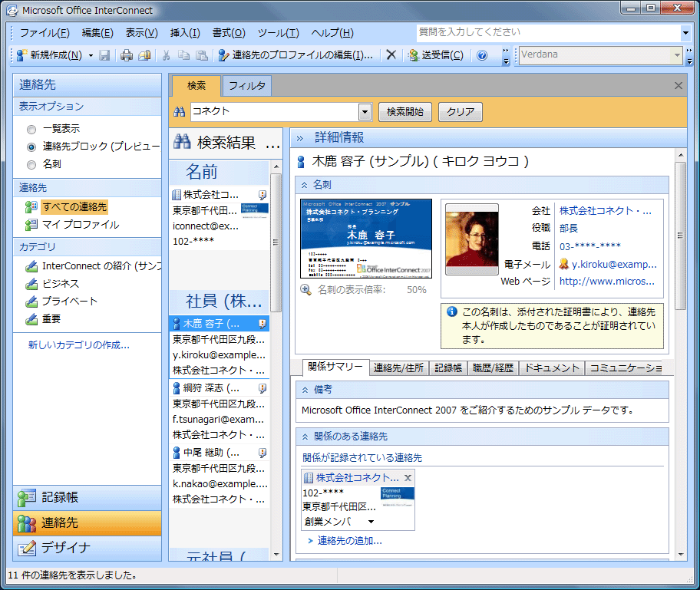Viewport: 700px width, 590px height.
Task: Select 一覧表示 radio button
Action: tap(31, 130)
